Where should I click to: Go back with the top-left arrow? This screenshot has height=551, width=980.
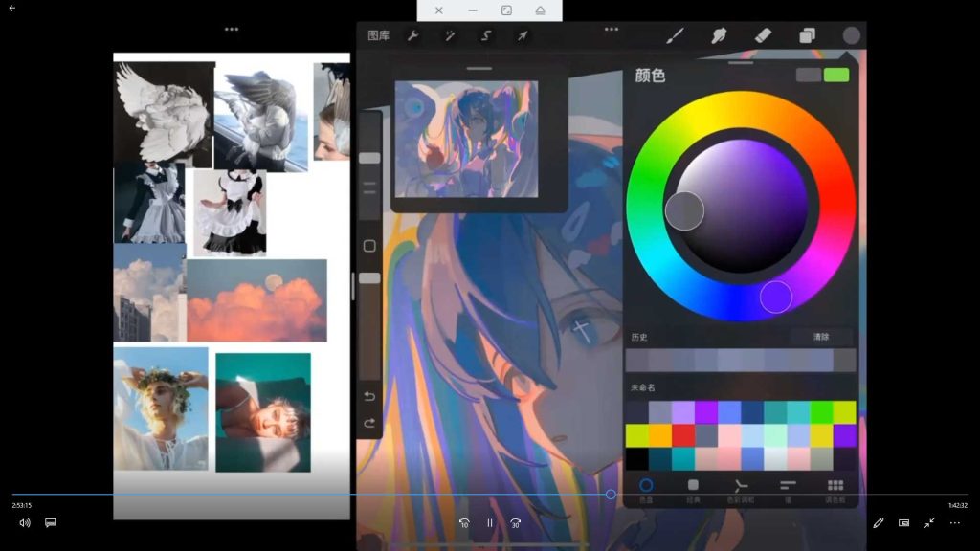tap(11, 8)
